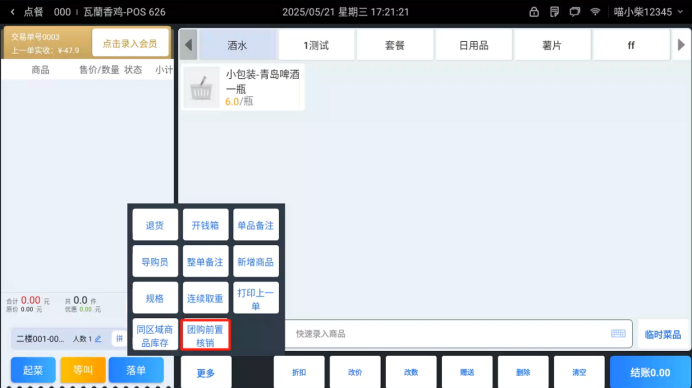Click the message bubble icon
The width and height of the screenshot is (692, 388).
pyautogui.click(x=575, y=12)
